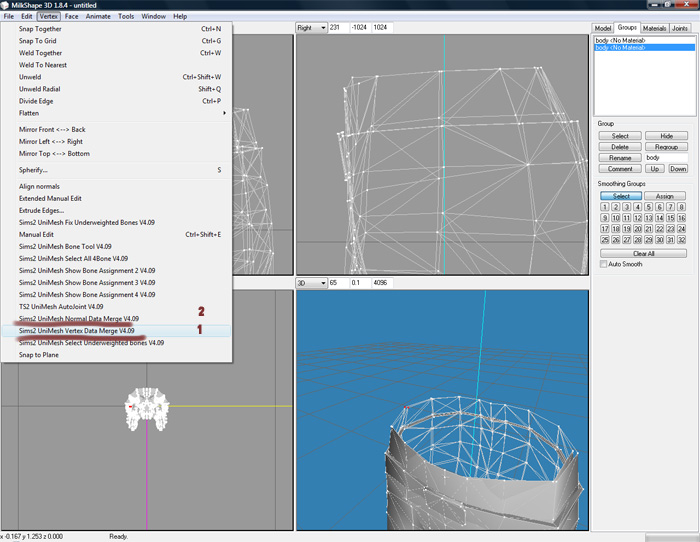Choose Snap to Plane entry
The height and width of the screenshot is (542, 700).
pyautogui.click(x=116, y=355)
